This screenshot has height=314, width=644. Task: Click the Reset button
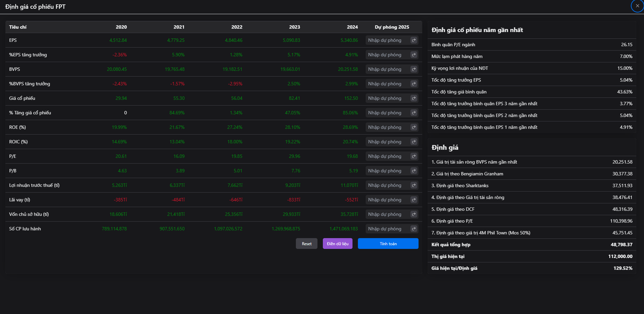tap(307, 244)
